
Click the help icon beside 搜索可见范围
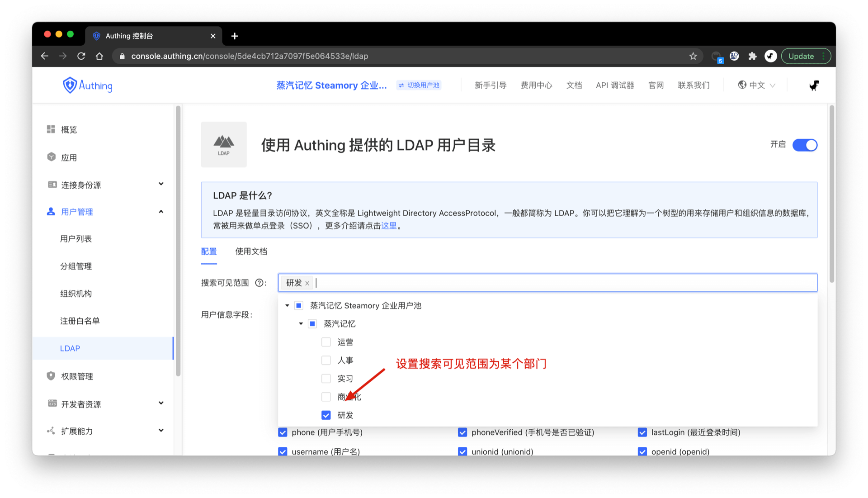[259, 283]
